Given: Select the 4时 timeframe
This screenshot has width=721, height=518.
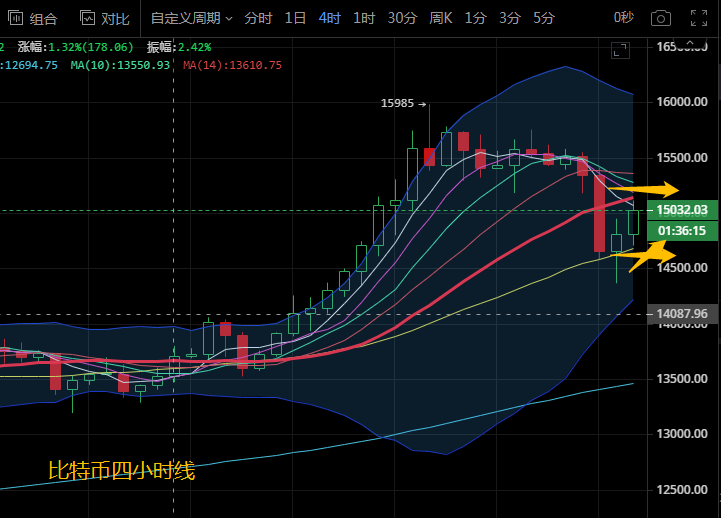Looking at the screenshot, I should (x=330, y=18).
